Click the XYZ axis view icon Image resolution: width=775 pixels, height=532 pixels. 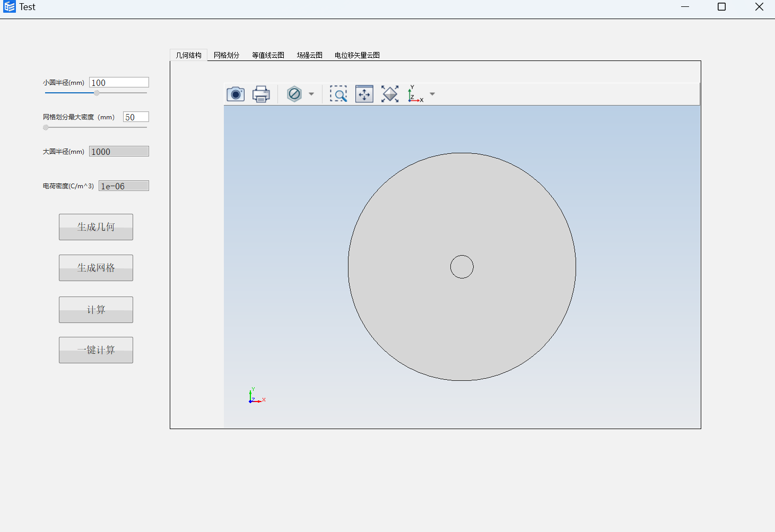click(415, 94)
